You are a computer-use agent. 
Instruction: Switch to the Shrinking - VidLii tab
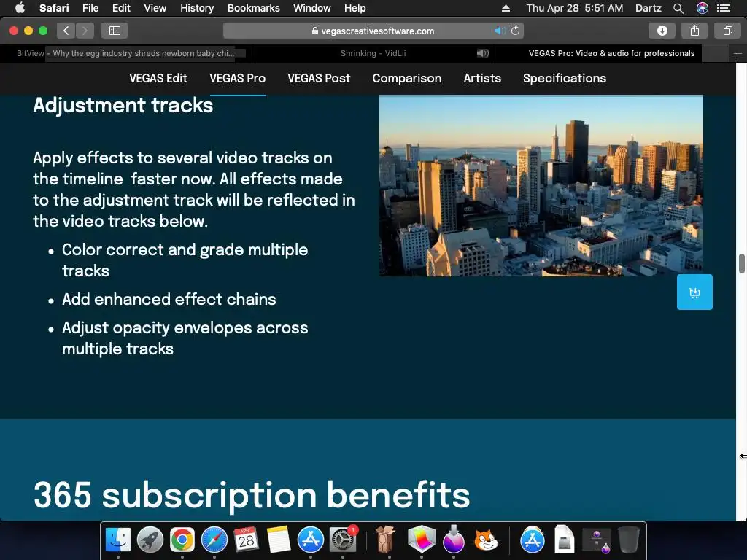click(x=373, y=53)
